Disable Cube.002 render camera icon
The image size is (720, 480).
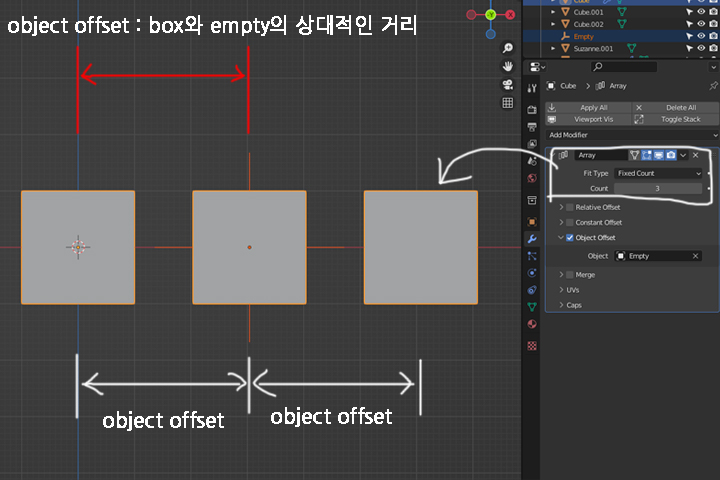[713, 24]
